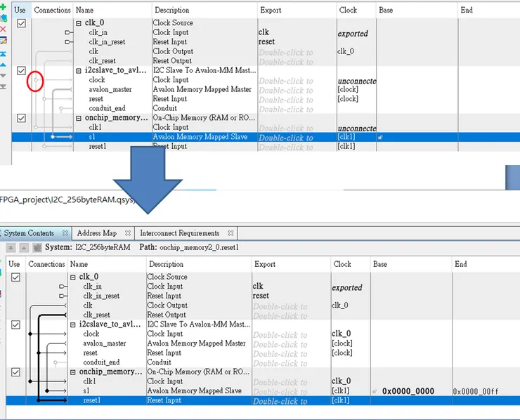520x420 pixels.
Task: Select avalon_master row in tabbed view
Action: (263, 343)
